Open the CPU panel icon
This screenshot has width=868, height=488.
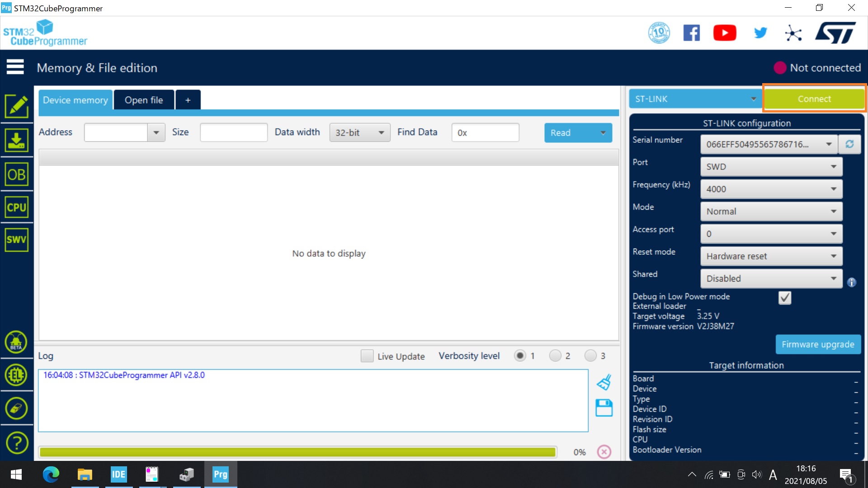pyautogui.click(x=17, y=207)
